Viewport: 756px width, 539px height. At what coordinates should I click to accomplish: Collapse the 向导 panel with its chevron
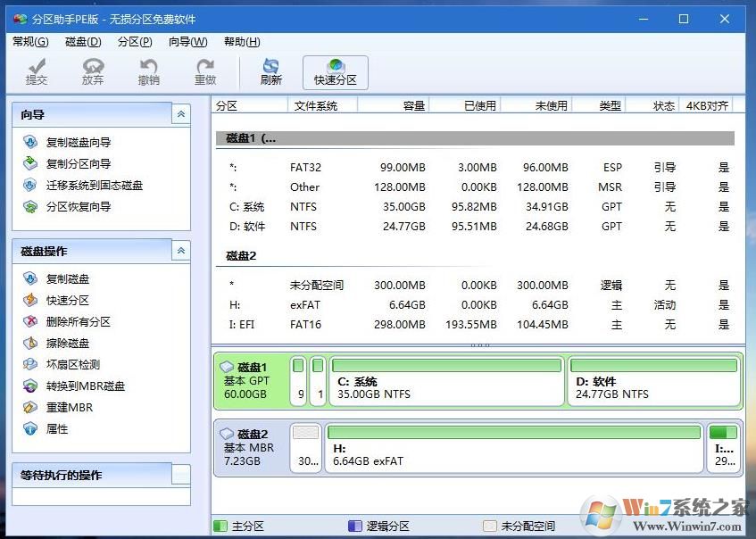(x=181, y=114)
